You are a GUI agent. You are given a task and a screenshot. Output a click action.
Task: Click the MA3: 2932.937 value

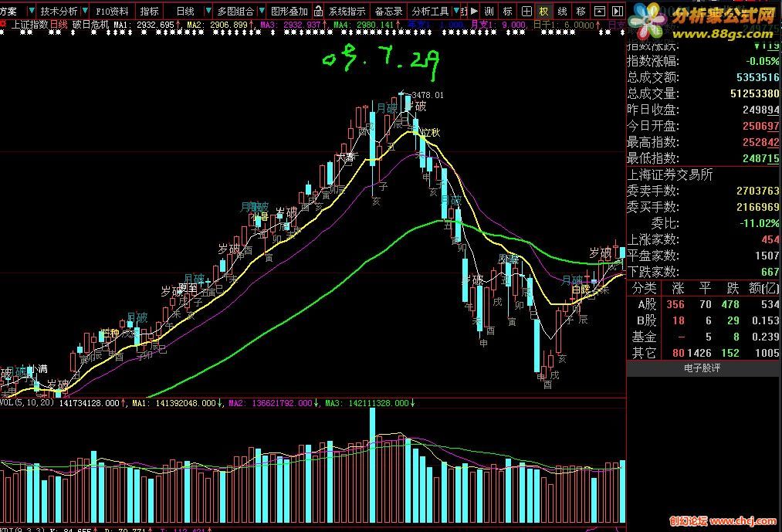click(x=291, y=24)
